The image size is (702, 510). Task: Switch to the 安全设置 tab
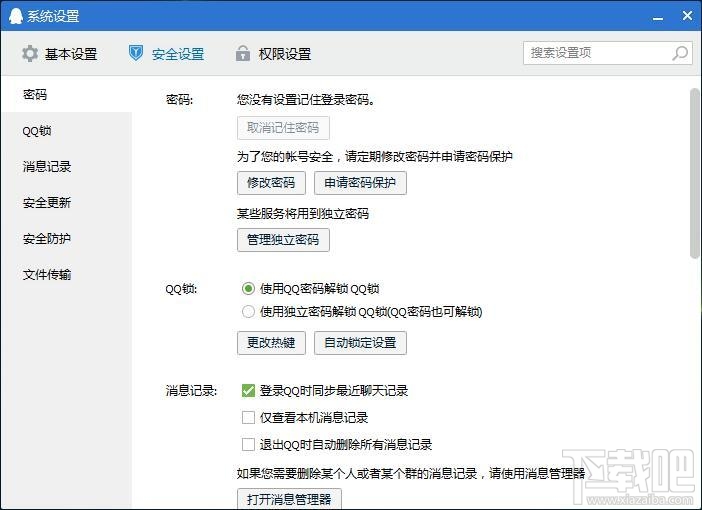[167, 54]
